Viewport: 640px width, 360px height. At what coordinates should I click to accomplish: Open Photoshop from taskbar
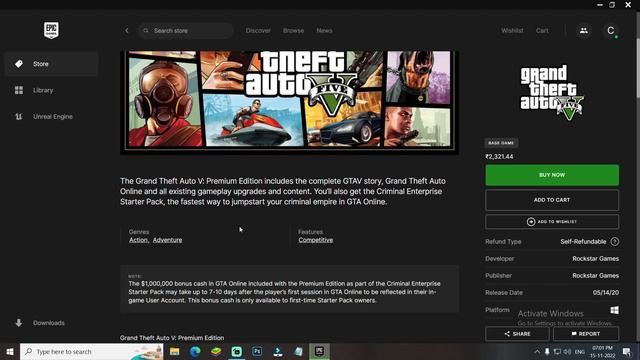(257, 351)
